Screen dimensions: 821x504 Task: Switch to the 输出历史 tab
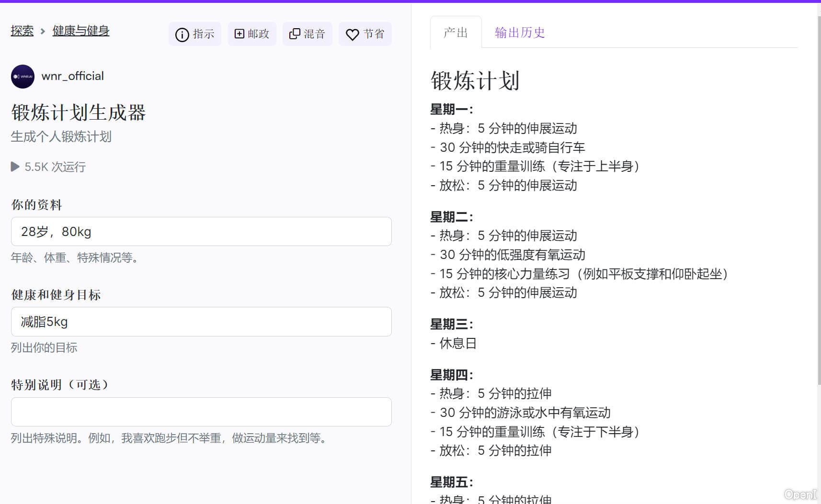point(519,33)
